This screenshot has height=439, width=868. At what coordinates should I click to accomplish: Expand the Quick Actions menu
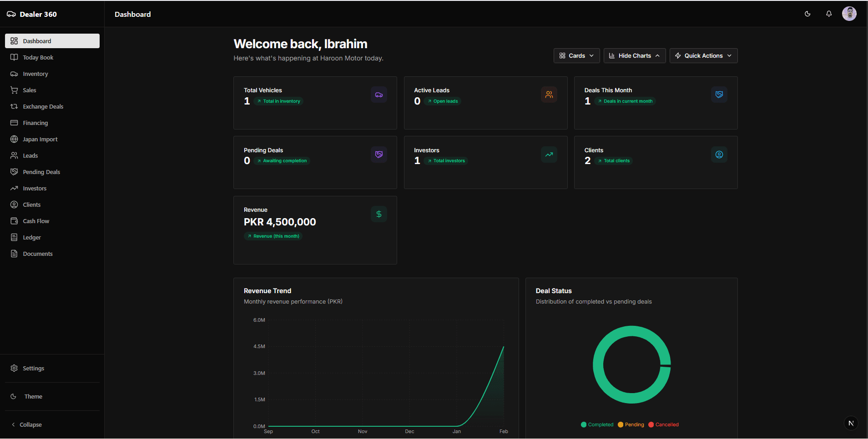click(x=703, y=55)
